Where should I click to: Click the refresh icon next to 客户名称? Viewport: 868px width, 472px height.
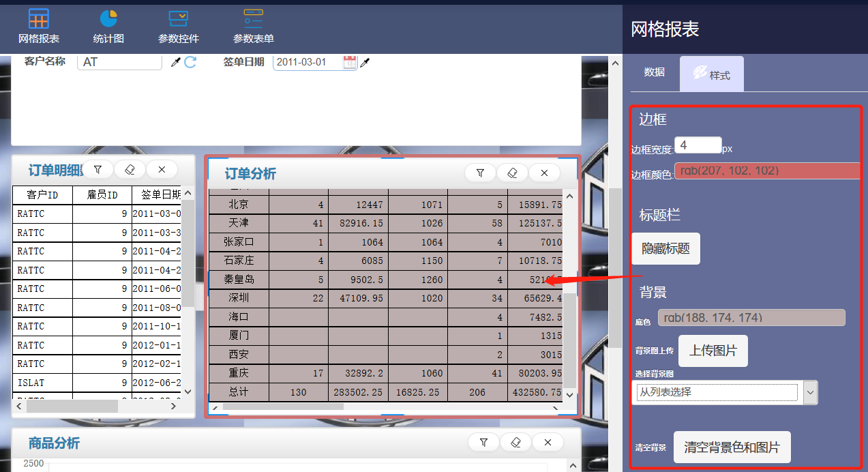point(190,62)
